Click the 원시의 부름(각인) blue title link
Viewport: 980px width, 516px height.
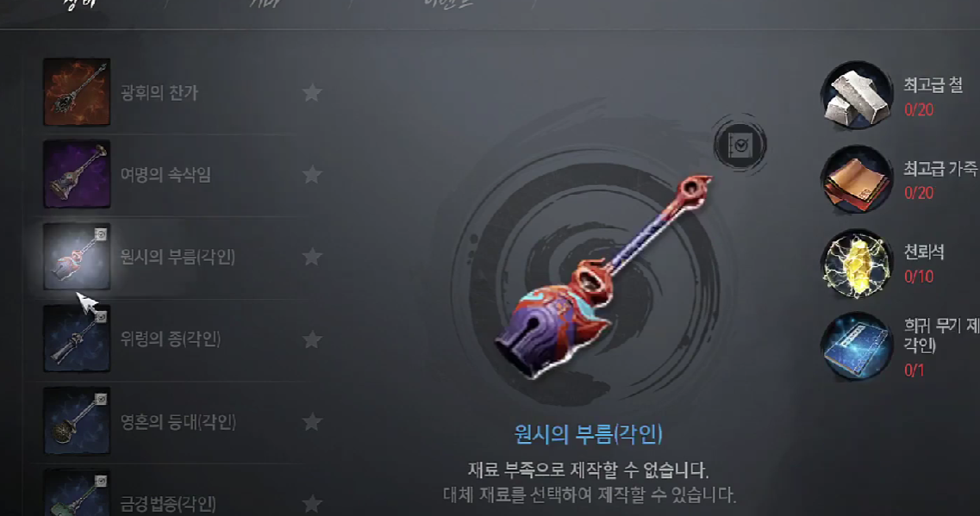[588, 433]
